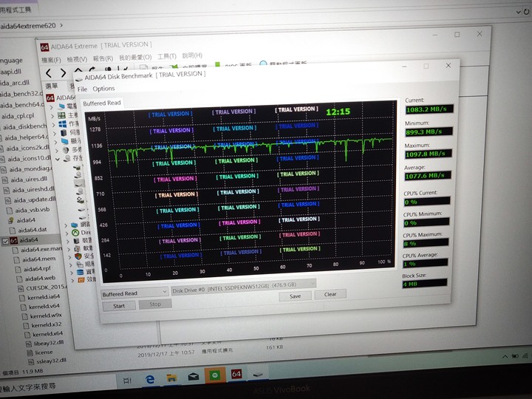This screenshot has width=532, height=399.
Task: Collapse the storage (存放) tree node
Action: click(x=58, y=159)
